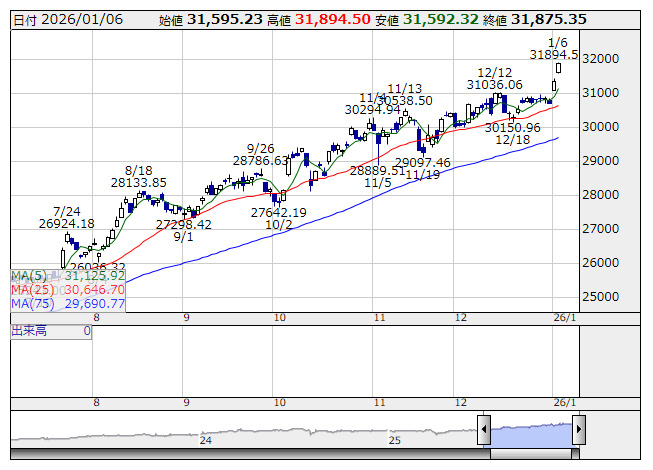Viewport: 653px width, 470px height.
Task: Click the 1/6 31894.5 high annotation
Action: [554, 49]
